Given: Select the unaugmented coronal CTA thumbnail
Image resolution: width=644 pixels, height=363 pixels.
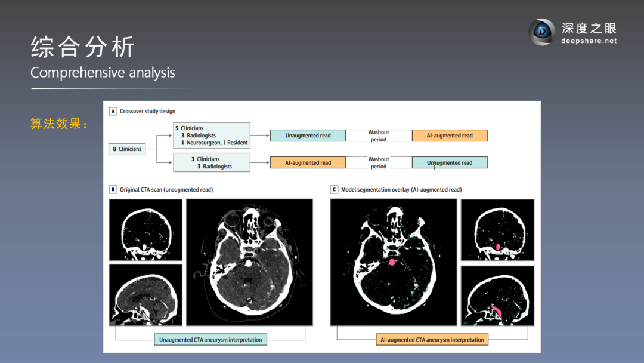Looking at the screenshot, I should (145, 230).
